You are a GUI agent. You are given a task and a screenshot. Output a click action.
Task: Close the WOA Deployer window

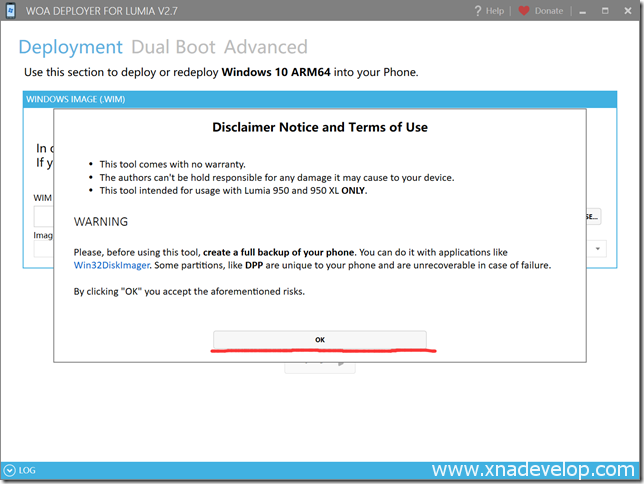[628, 11]
